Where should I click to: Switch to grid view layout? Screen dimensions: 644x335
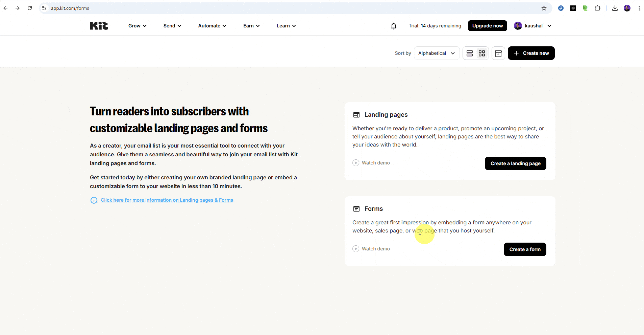click(x=481, y=53)
